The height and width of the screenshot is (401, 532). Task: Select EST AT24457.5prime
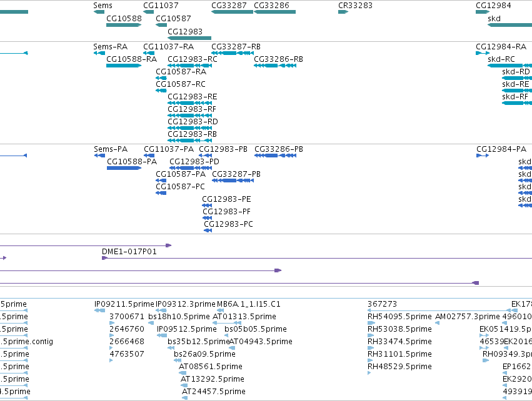pos(214,392)
